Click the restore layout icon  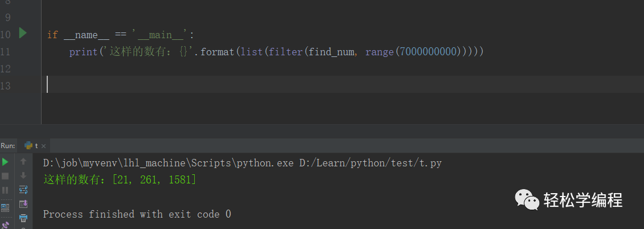(x=5, y=208)
